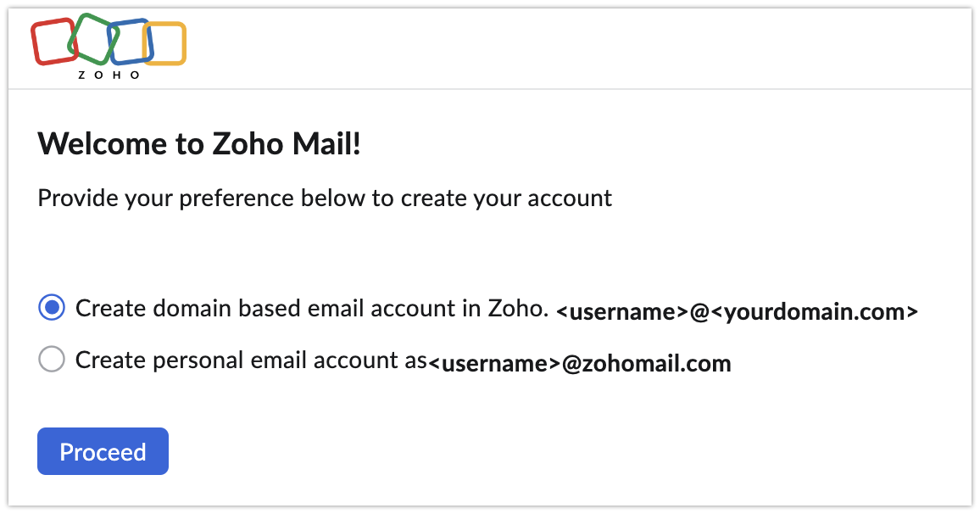Image resolution: width=980 pixels, height=514 pixels.
Task: Click the <username> placeholder in the domain option
Action: click(x=622, y=311)
